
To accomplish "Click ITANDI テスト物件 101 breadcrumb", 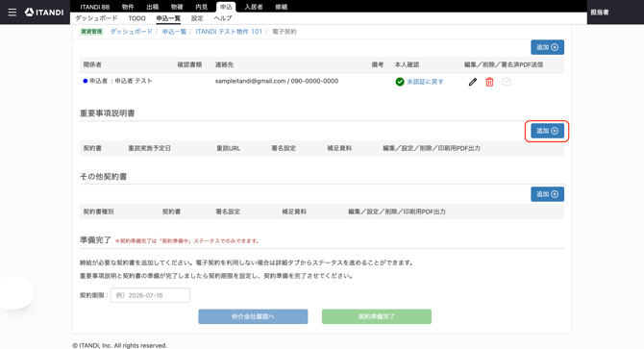I will pyautogui.click(x=229, y=32).
